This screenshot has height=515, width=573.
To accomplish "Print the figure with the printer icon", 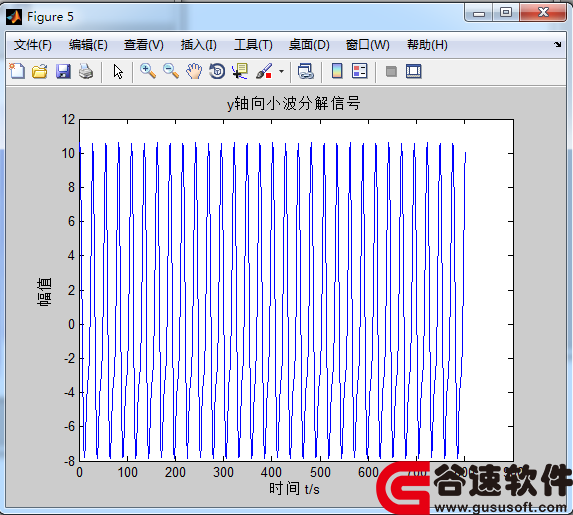I will coord(86,71).
